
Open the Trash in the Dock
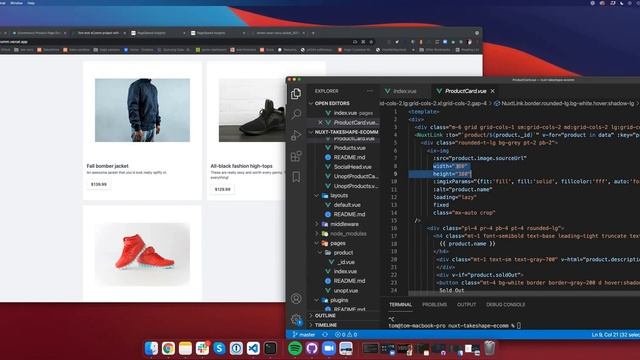489,349
